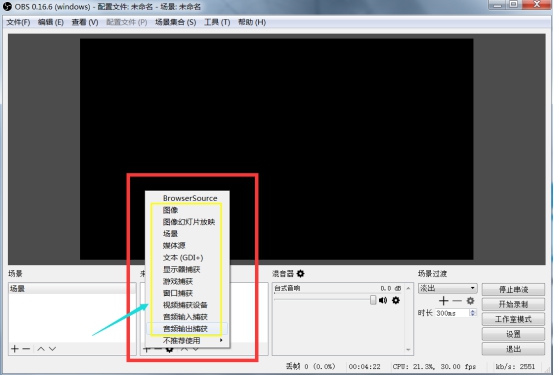Click the 00:04:22 stream timer
Image resolution: width=554 pixels, height=375 pixels.
(364, 367)
